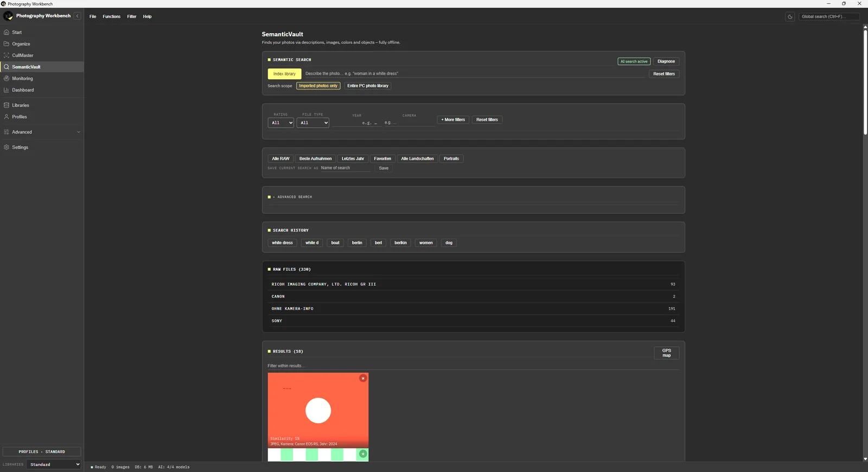Toggle dark mode with the moon icon
This screenshot has width=868, height=472.
coord(790,17)
